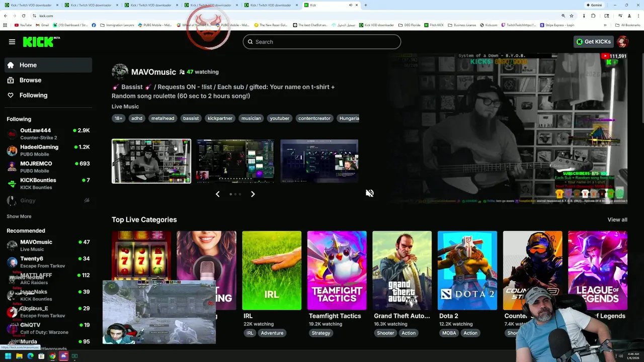Open the hamburger sidebar menu
The image size is (644, 362).
[x=12, y=42]
